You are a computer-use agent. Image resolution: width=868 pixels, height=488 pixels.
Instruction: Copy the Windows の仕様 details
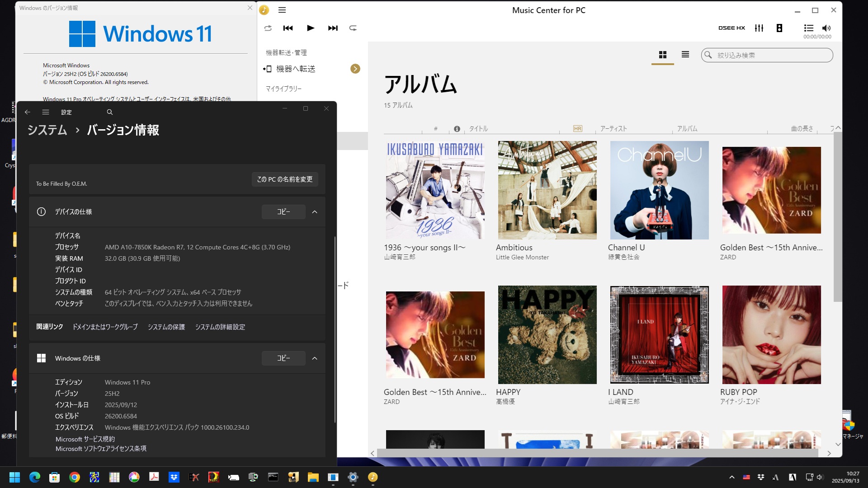tap(283, 358)
